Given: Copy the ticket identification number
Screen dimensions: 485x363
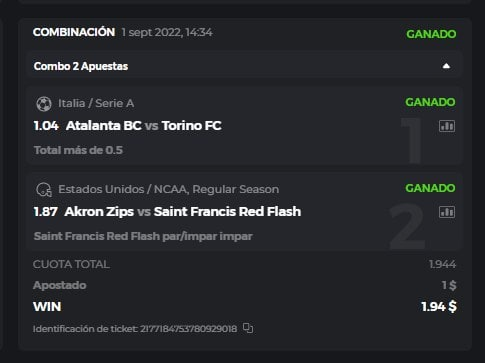Looking at the screenshot, I should click(248, 328).
